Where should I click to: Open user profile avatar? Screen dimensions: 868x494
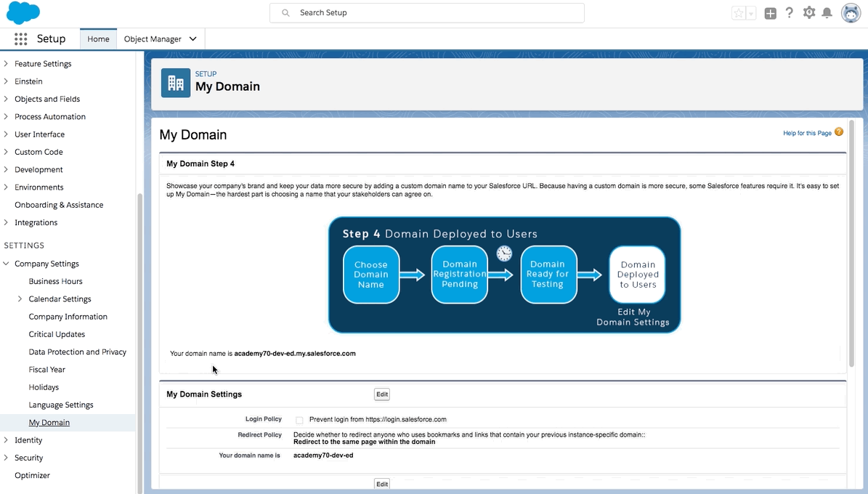point(851,13)
